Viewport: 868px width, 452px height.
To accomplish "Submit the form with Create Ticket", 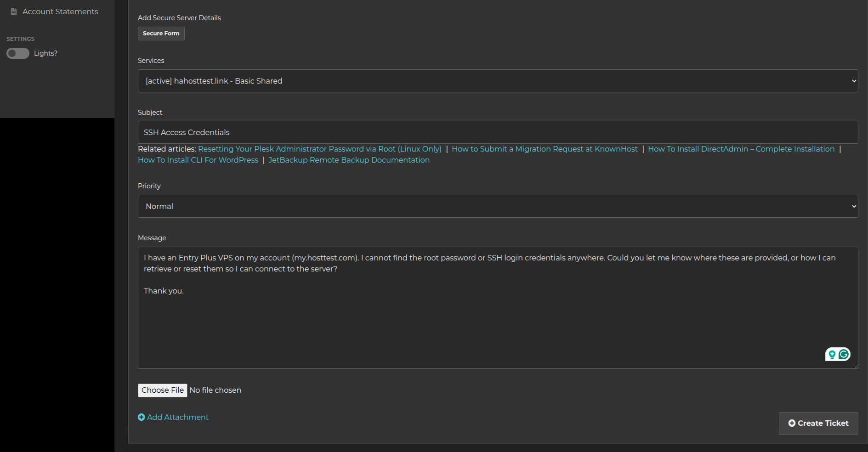I will point(818,423).
